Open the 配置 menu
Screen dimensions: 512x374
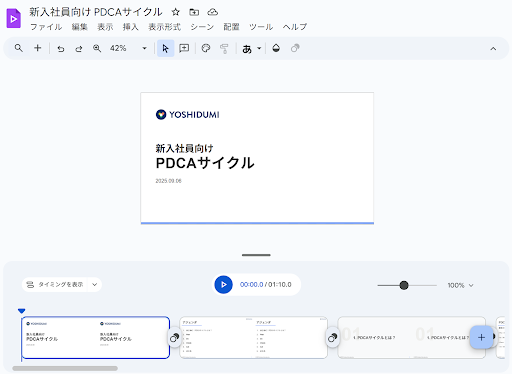(x=231, y=27)
